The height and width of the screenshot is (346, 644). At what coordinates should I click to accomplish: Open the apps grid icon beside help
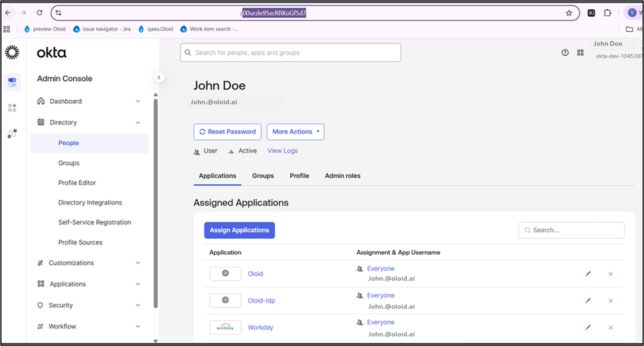coord(580,52)
